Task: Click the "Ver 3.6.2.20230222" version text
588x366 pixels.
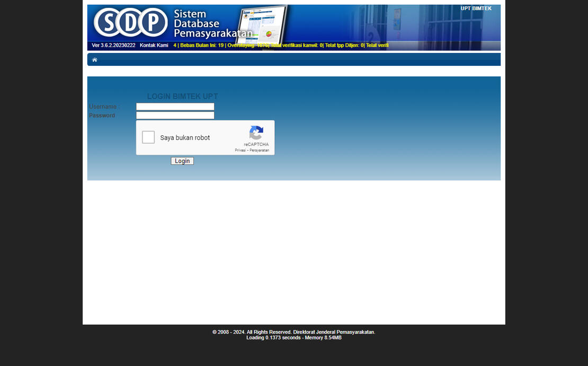Action: click(x=113, y=45)
